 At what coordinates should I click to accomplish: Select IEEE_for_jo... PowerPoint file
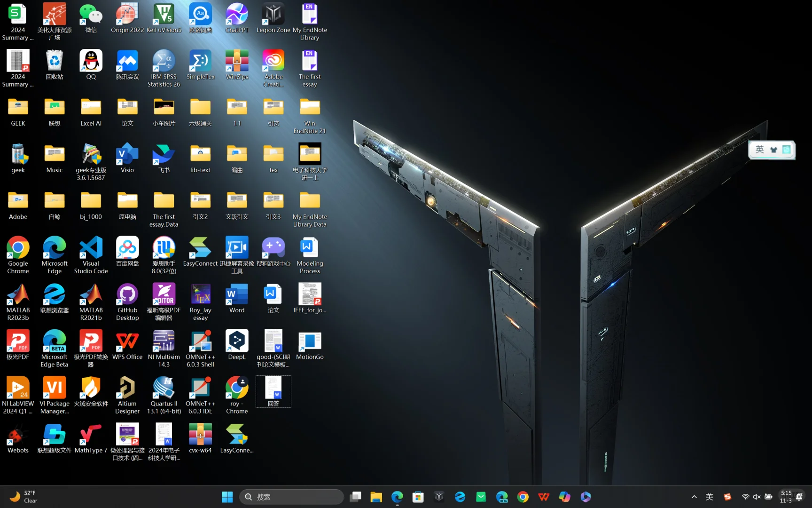click(x=310, y=298)
